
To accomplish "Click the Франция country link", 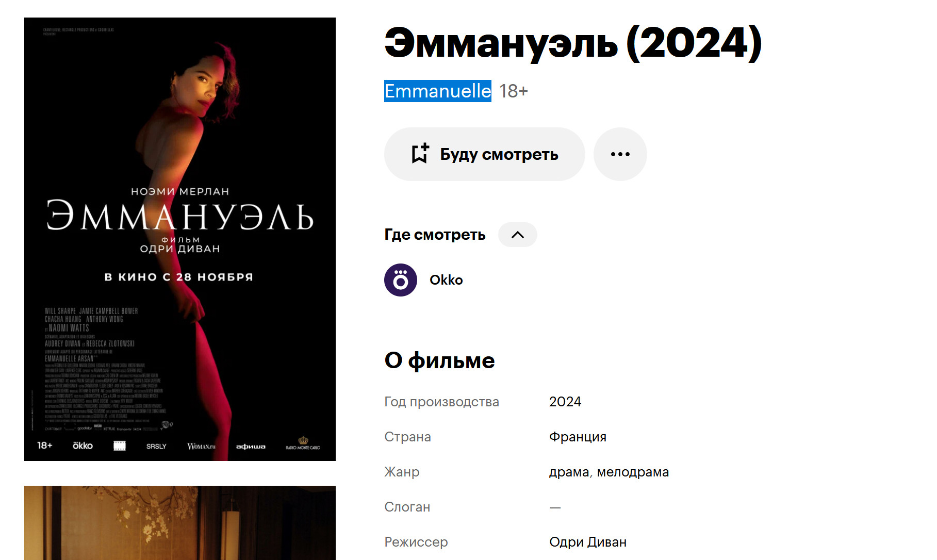I will click(578, 437).
